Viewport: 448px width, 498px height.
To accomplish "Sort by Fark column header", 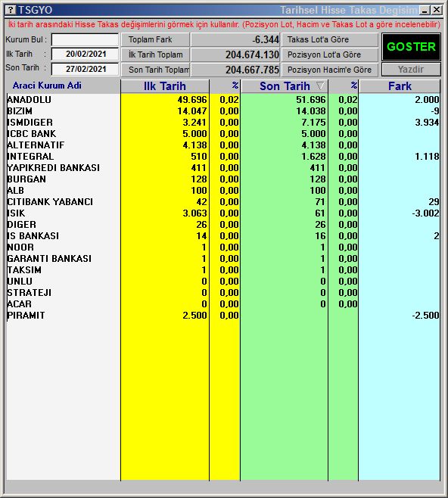I will (400, 86).
